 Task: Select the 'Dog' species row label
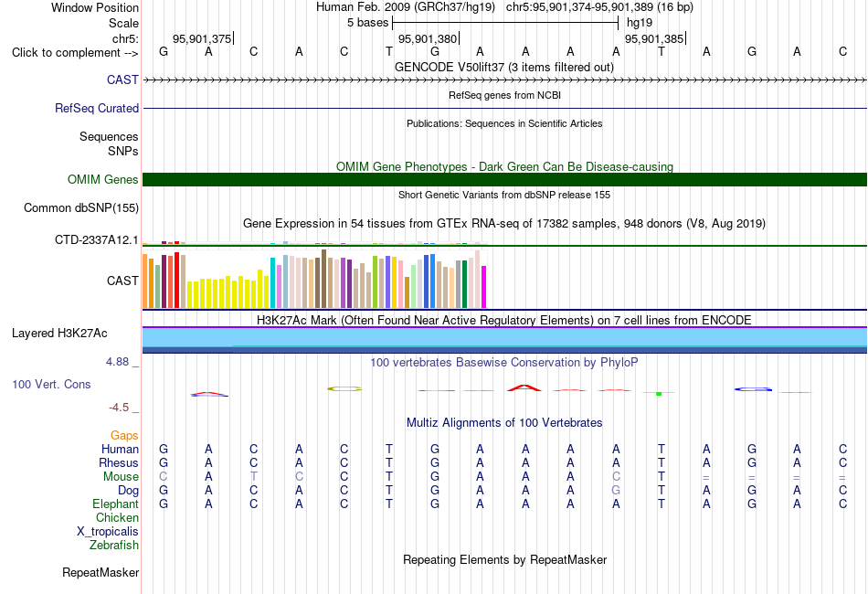129,491
